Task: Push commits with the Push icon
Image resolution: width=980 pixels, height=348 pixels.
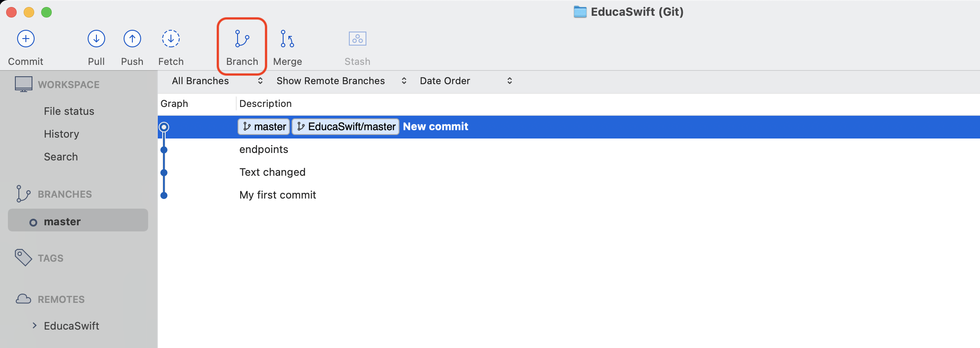Action: coord(132,39)
